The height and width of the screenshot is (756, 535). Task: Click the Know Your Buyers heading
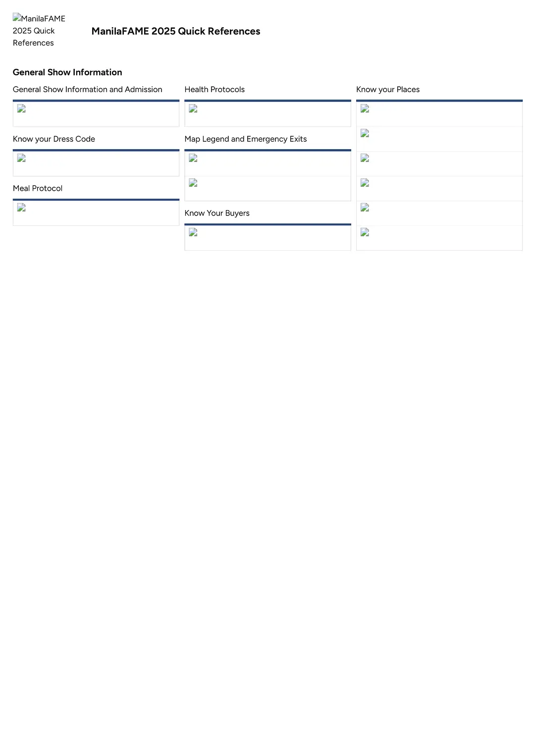(x=217, y=214)
